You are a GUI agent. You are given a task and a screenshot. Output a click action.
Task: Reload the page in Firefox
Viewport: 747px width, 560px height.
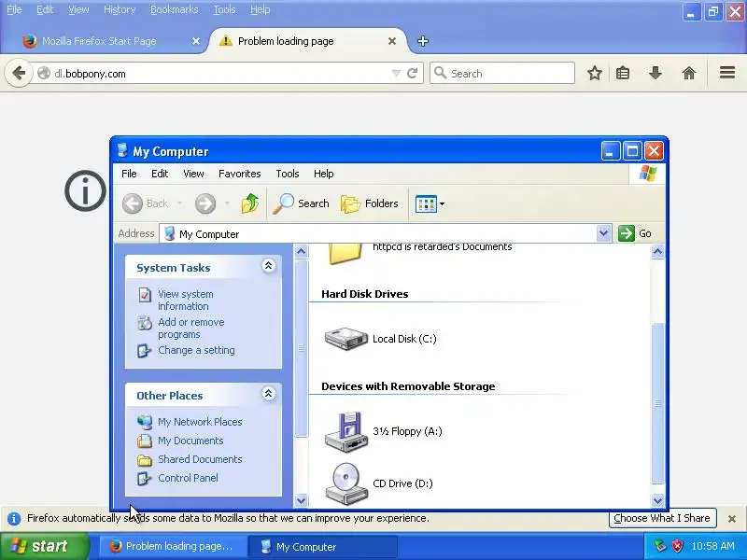[412, 73]
